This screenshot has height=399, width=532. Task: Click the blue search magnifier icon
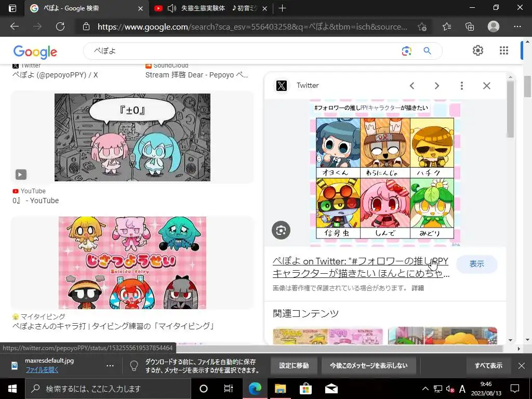pos(427,51)
